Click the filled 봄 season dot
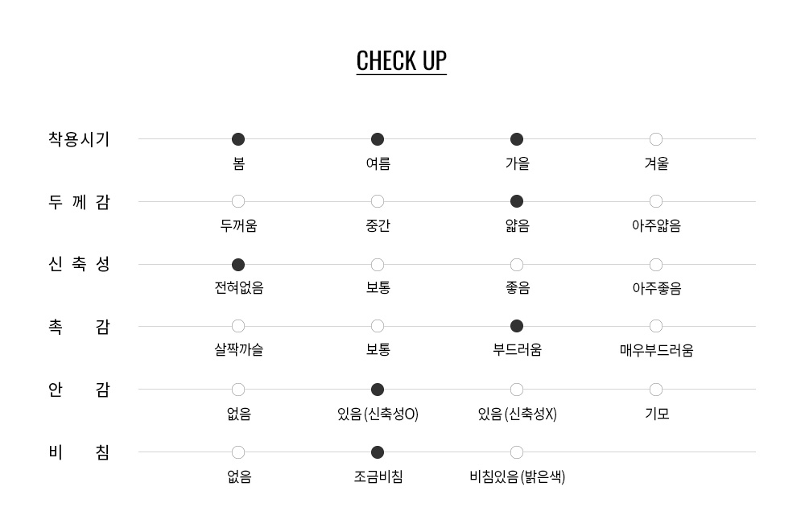 238,139
